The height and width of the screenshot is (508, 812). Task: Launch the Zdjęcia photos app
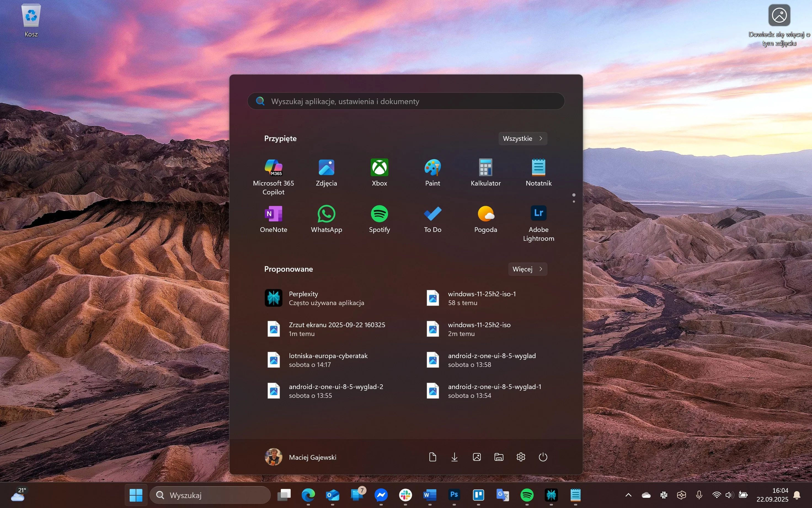pyautogui.click(x=327, y=173)
